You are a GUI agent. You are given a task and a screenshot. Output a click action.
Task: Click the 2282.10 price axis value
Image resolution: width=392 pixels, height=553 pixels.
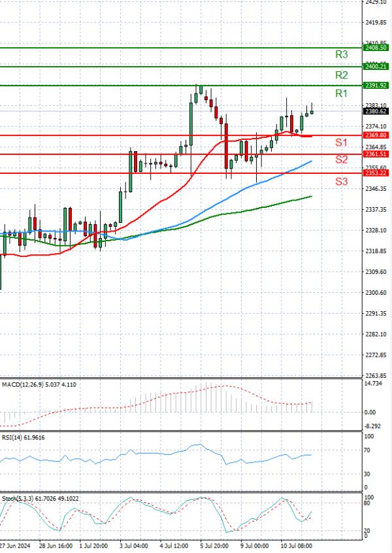click(x=376, y=335)
